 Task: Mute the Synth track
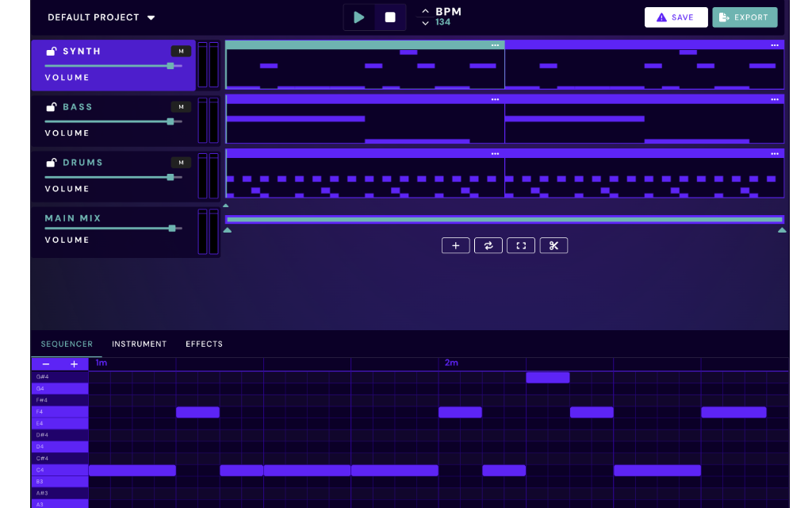pyautogui.click(x=181, y=52)
